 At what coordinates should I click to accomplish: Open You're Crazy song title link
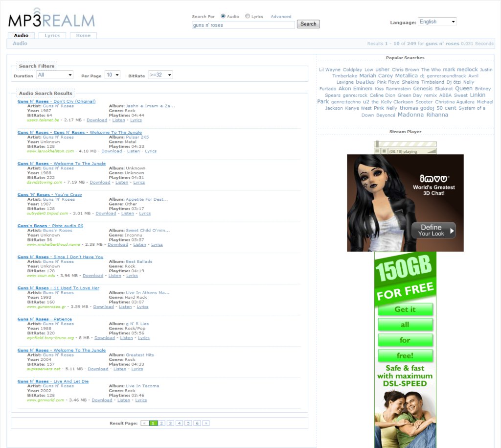49,195
